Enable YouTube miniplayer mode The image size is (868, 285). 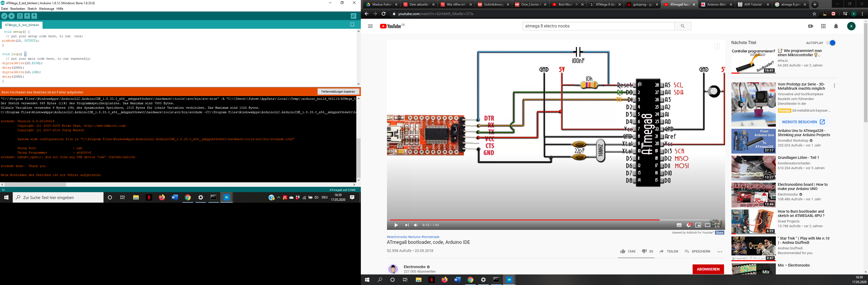[x=698, y=225]
